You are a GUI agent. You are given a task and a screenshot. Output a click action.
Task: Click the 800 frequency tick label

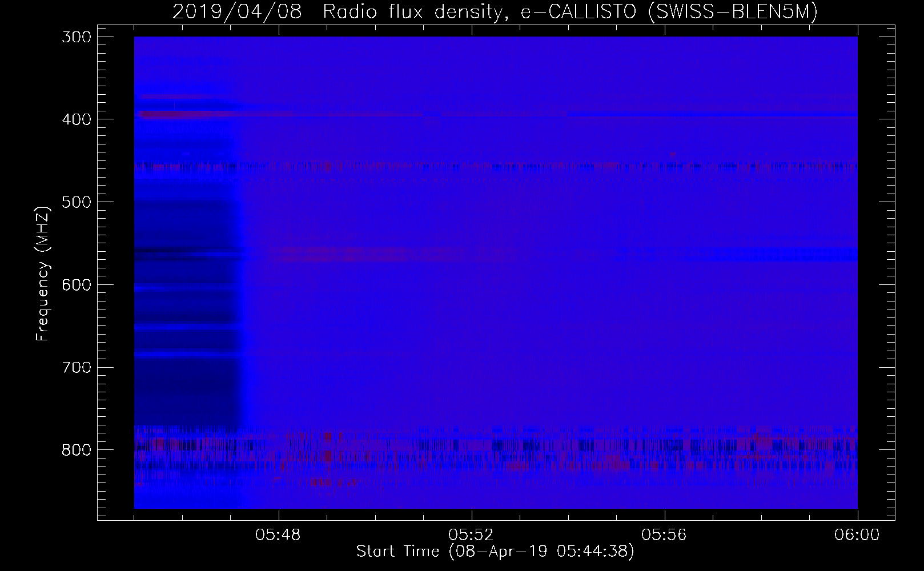coord(76,450)
